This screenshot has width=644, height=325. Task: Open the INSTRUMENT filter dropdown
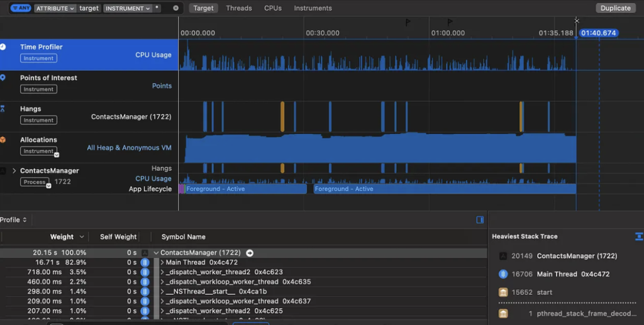(x=127, y=8)
